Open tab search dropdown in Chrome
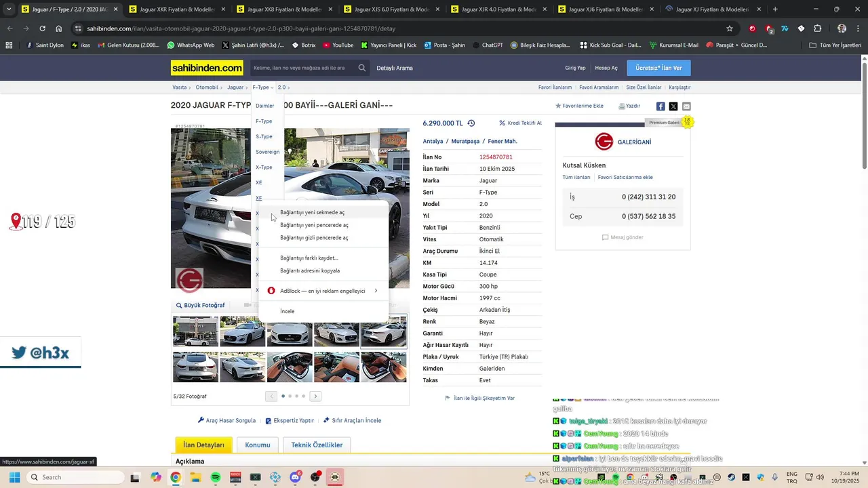Screen dimensions: 868x488 pos(9,9)
